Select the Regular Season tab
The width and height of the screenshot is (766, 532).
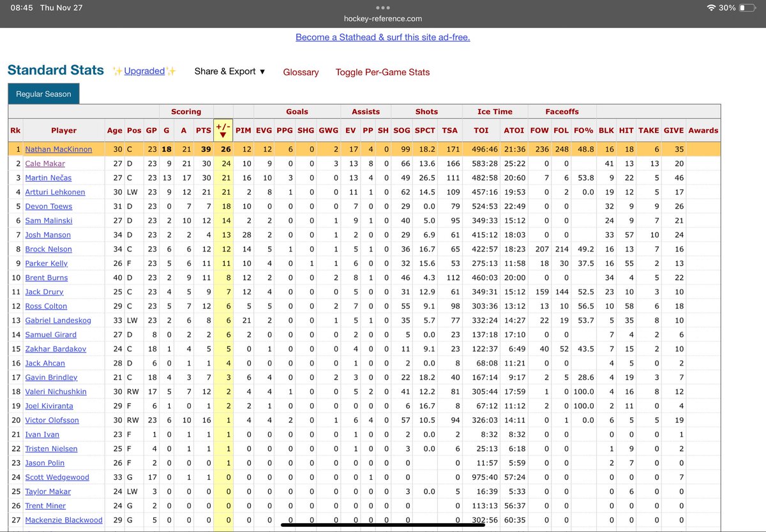pyautogui.click(x=44, y=94)
